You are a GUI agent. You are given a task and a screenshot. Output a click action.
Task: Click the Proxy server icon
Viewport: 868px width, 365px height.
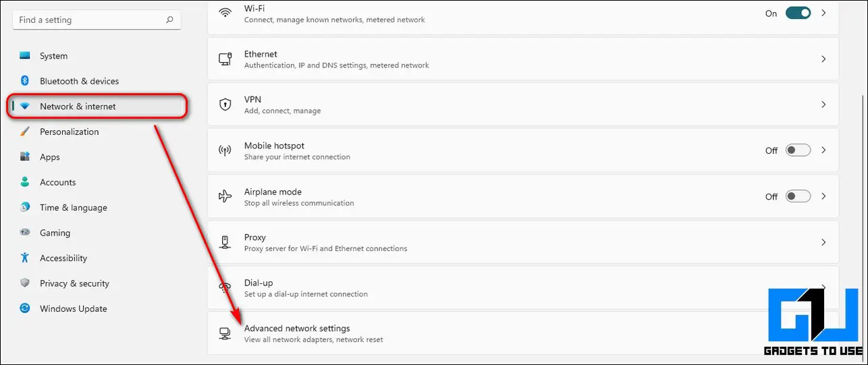pos(225,242)
